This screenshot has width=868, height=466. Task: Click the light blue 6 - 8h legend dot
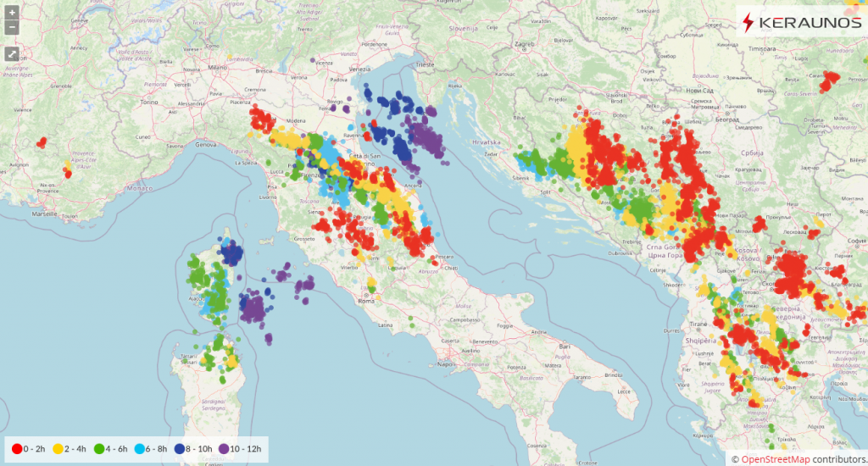tap(140, 449)
